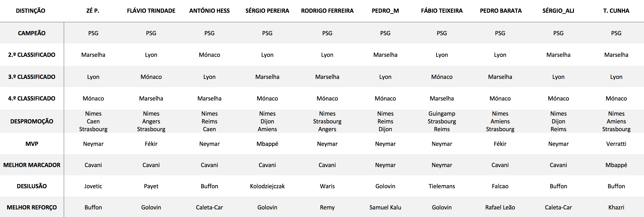
Task: Click the Kolodziejczak cell
Action: [x=267, y=186]
